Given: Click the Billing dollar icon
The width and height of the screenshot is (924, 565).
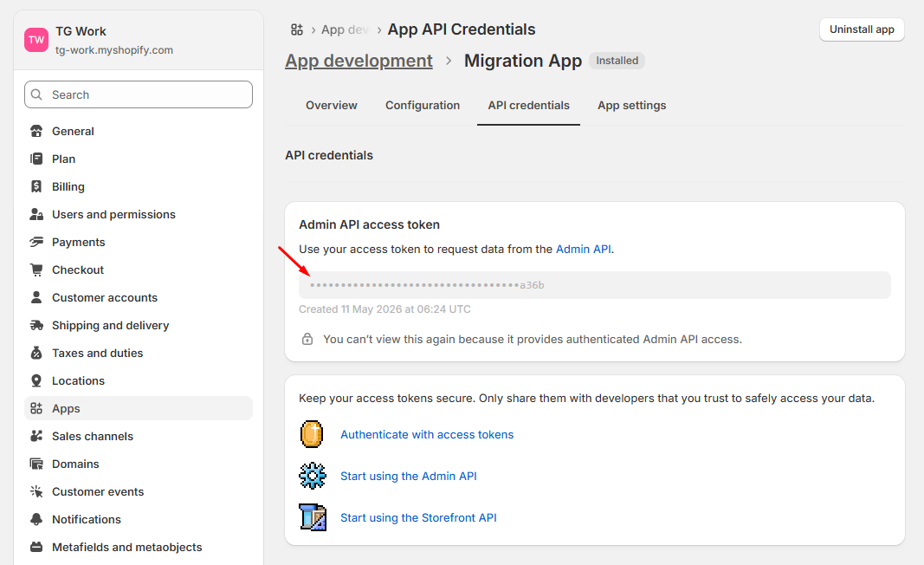Looking at the screenshot, I should point(36,186).
